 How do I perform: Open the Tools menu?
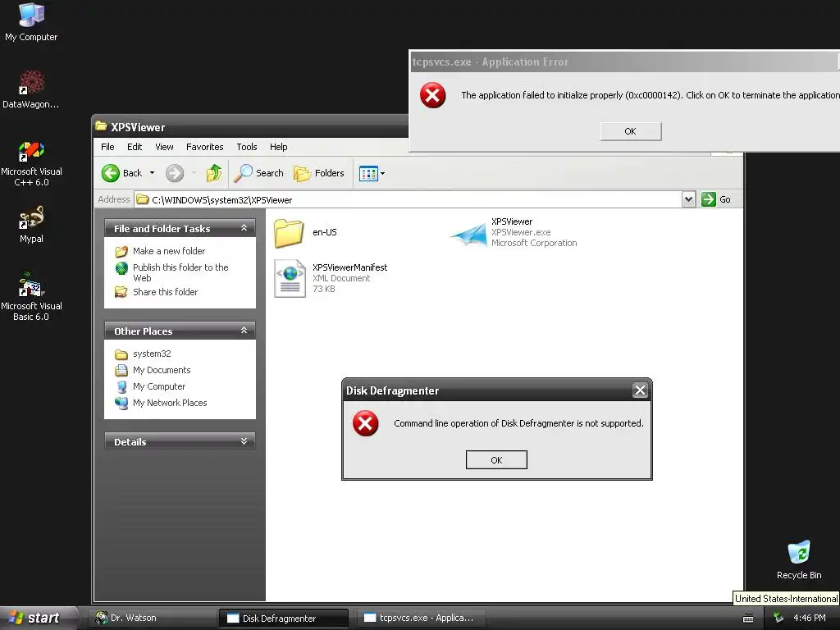[x=246, y=147]
